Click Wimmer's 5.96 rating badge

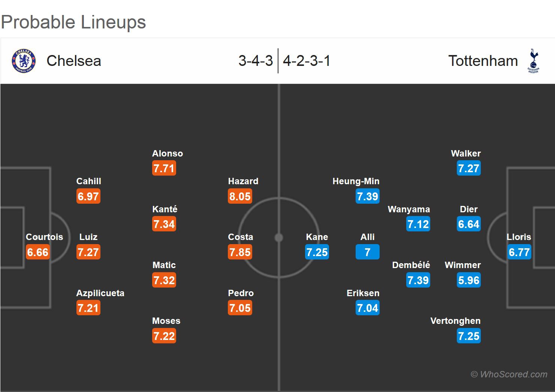pyautogui.click(x=469, y=280)
